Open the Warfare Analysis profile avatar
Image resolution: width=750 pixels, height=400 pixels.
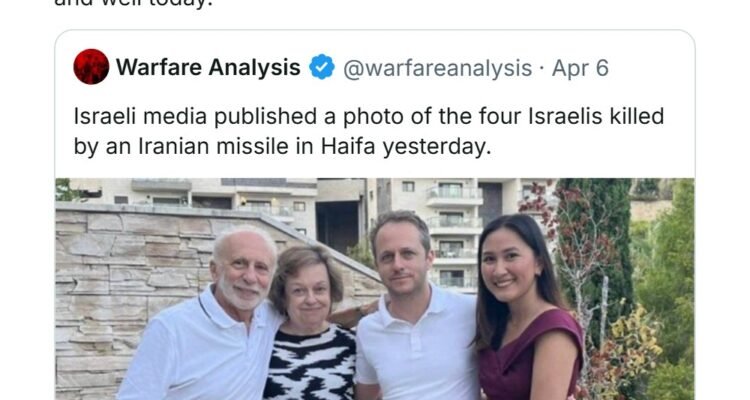coord(91,67)
